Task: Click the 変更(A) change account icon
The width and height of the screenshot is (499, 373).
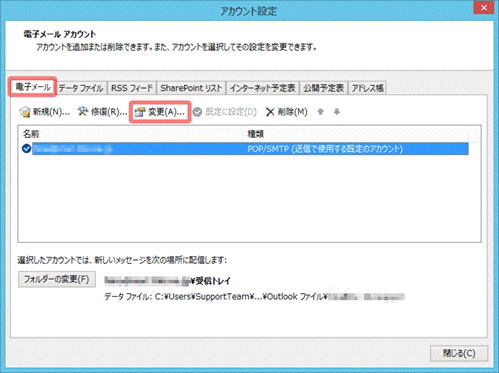Action: (x=140, y=112)
